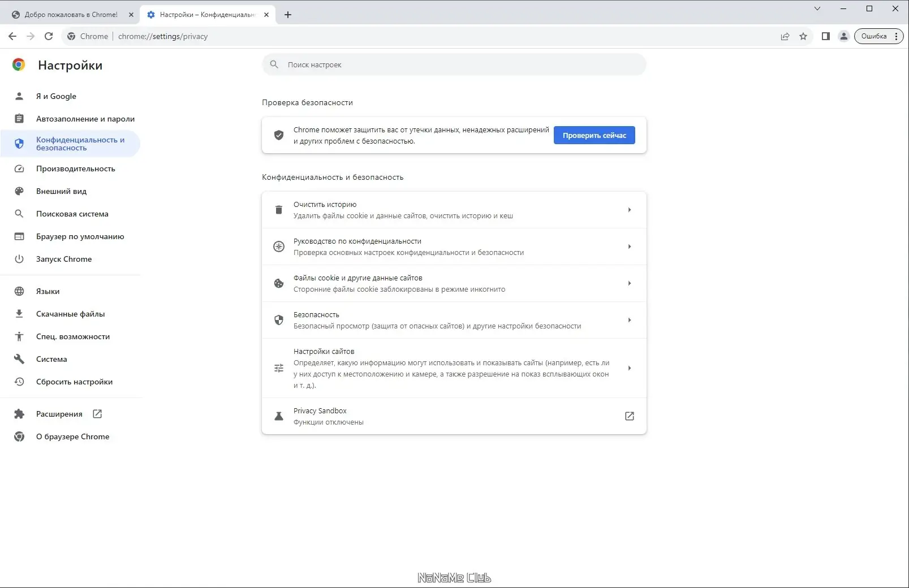The height and width of the screenshot is (588, 909).
Task: Open О браузере Chrome
Action: [x=72, y=436]
